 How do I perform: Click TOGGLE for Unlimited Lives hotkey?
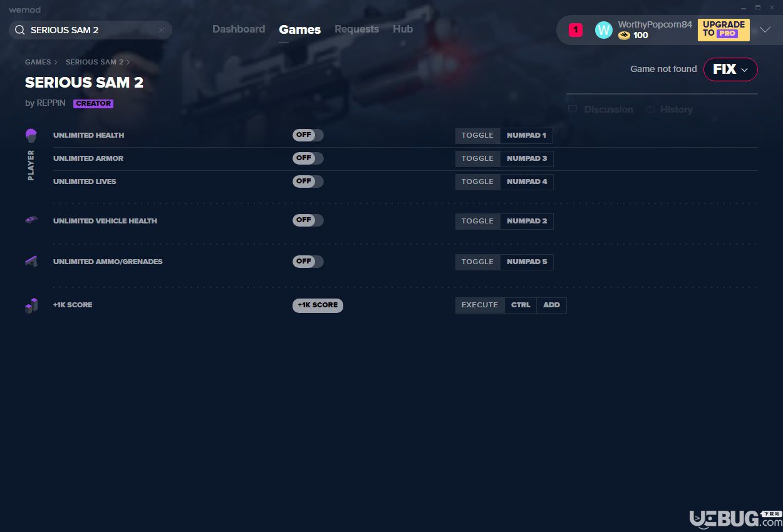(478, 182)
